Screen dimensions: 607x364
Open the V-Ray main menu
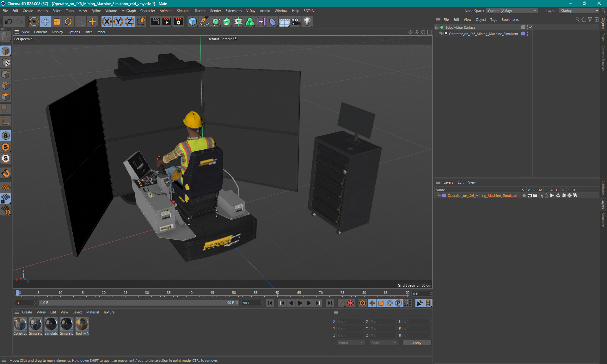click(251, 11)
